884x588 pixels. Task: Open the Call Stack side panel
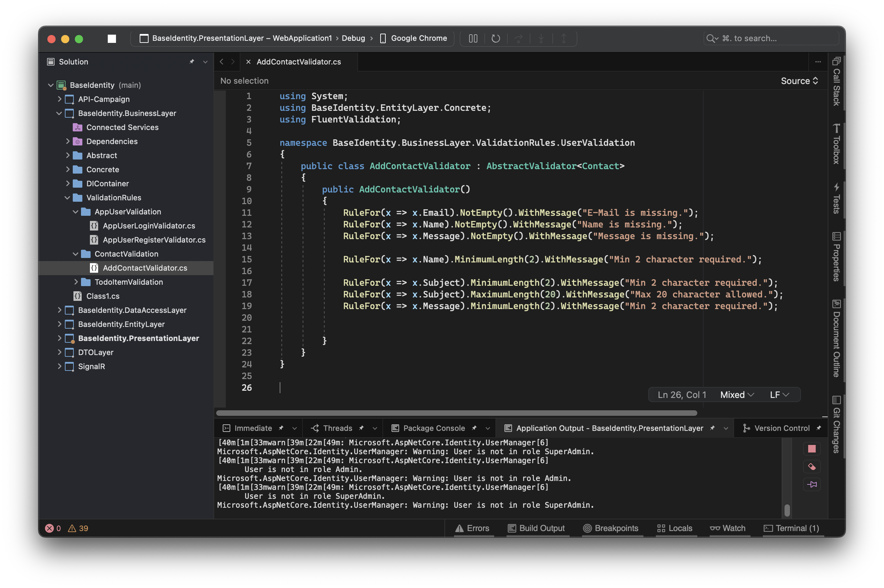[836, 82]
